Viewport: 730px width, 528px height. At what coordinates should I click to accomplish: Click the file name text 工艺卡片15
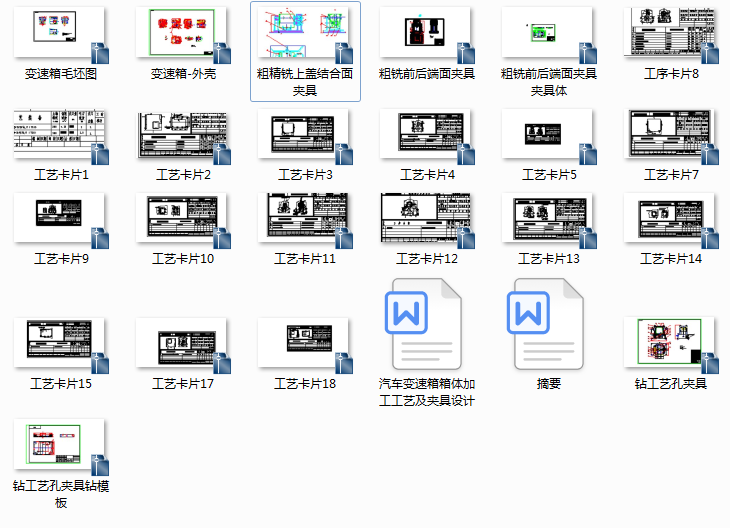pyautogui.click(x=61, y=384)
